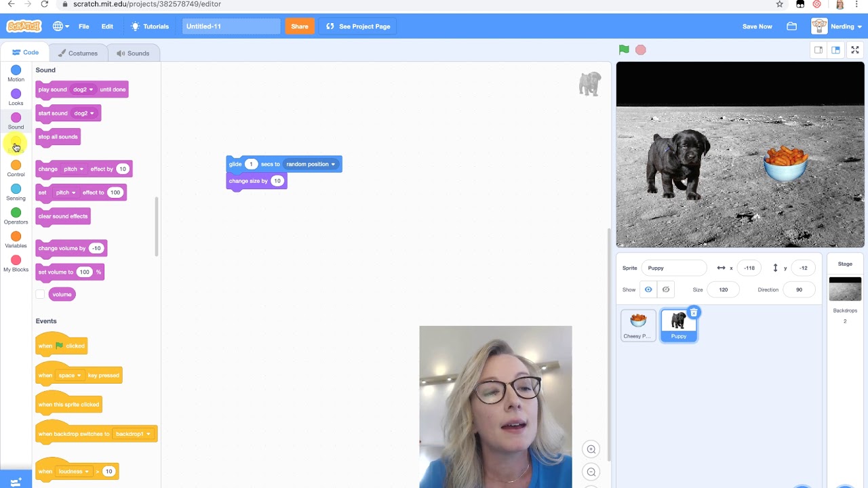Screen dimensions: 868x488
Task: Click the project title field Untitled-11
Action: pyautogui.click(x=231, y=26)
